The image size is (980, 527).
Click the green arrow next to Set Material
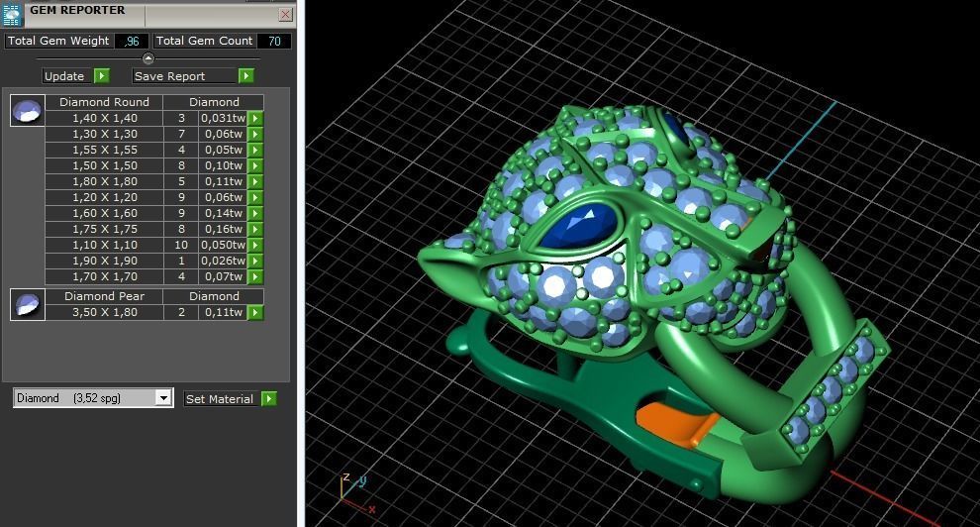click(x=268, y=399)
